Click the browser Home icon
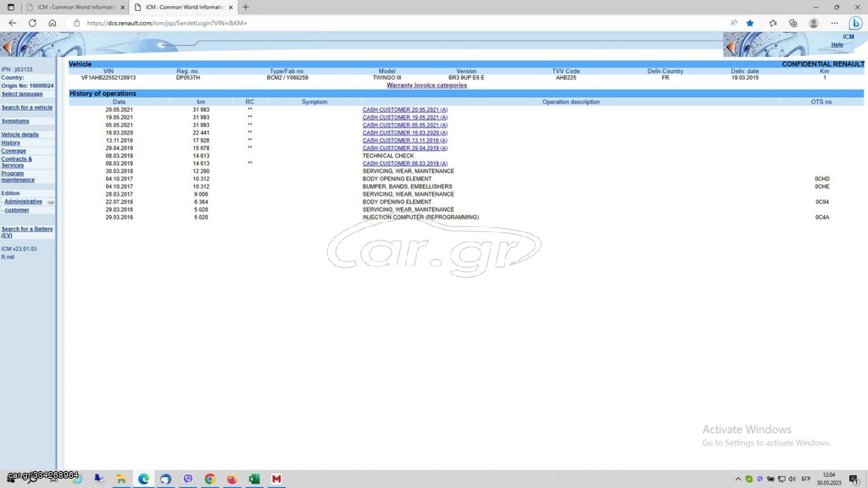868x488 pixels. tap(52, 23)
